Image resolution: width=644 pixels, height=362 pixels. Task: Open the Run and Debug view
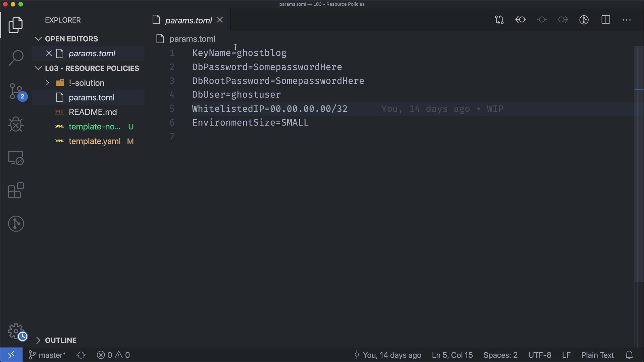(16, 124)
